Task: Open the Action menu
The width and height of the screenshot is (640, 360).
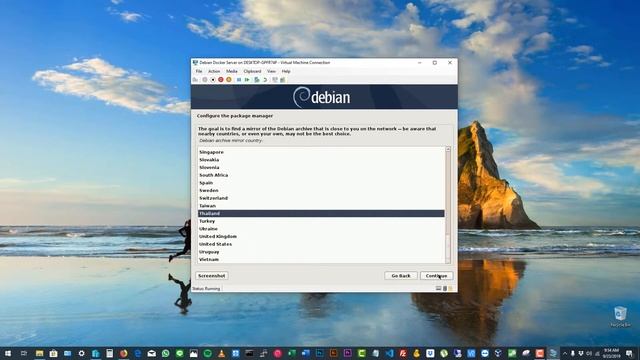Action: tap(214, 71)
